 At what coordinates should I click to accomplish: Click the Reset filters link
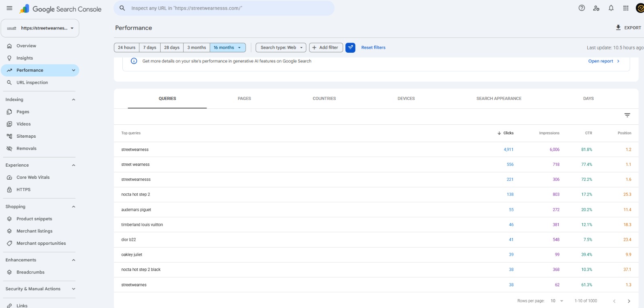[374, 48]
